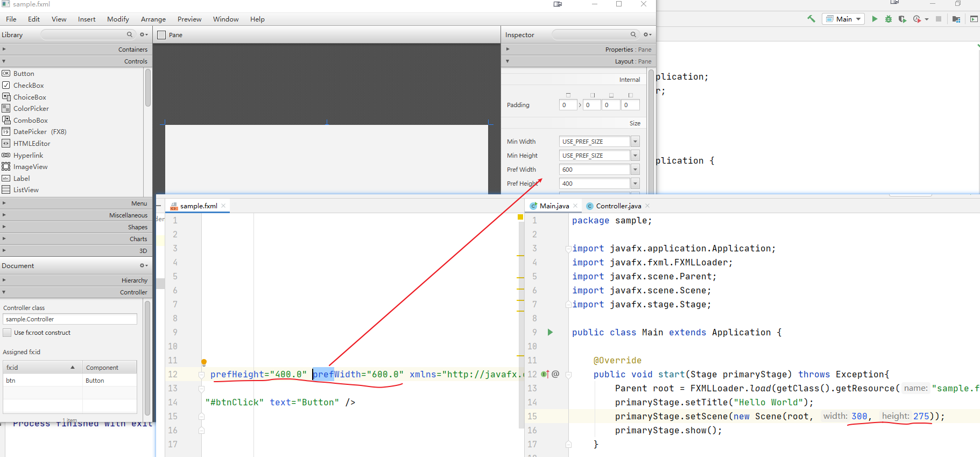Start debugging with the bug icon

(x=889, y=19)
